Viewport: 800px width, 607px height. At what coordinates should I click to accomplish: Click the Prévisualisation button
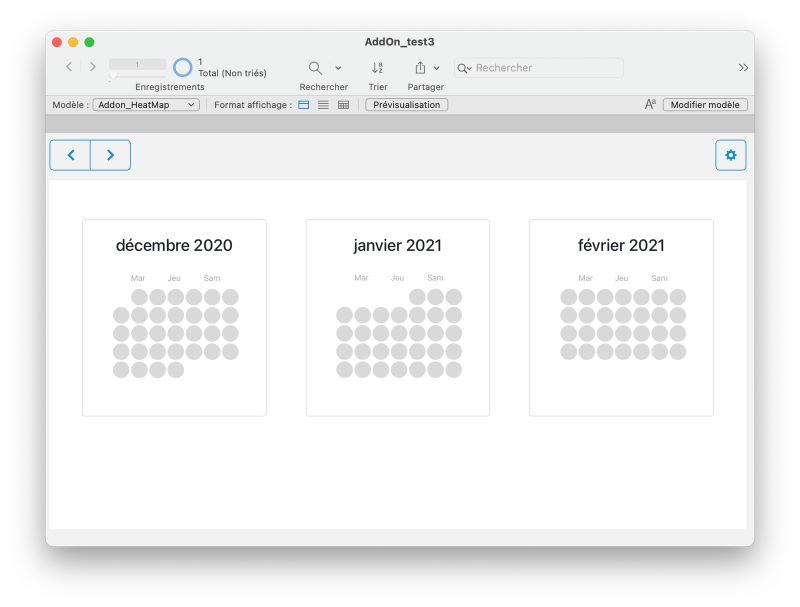[407, 105]
